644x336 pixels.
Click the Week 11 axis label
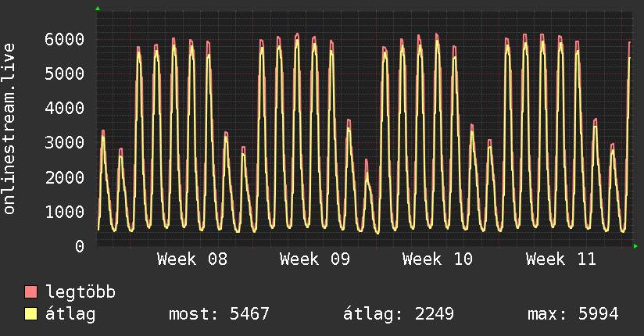pyautogui.click(x=560, y=259)
